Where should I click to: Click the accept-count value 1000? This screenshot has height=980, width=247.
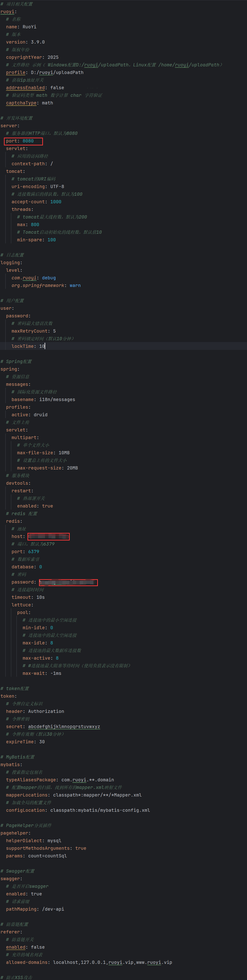coord(56,202)
